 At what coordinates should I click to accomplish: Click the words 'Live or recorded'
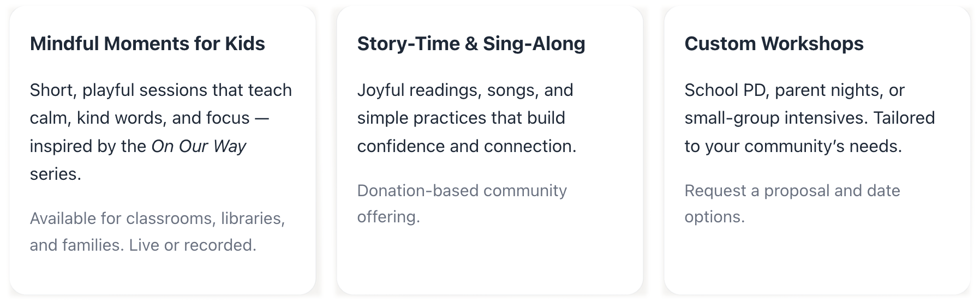192,245
